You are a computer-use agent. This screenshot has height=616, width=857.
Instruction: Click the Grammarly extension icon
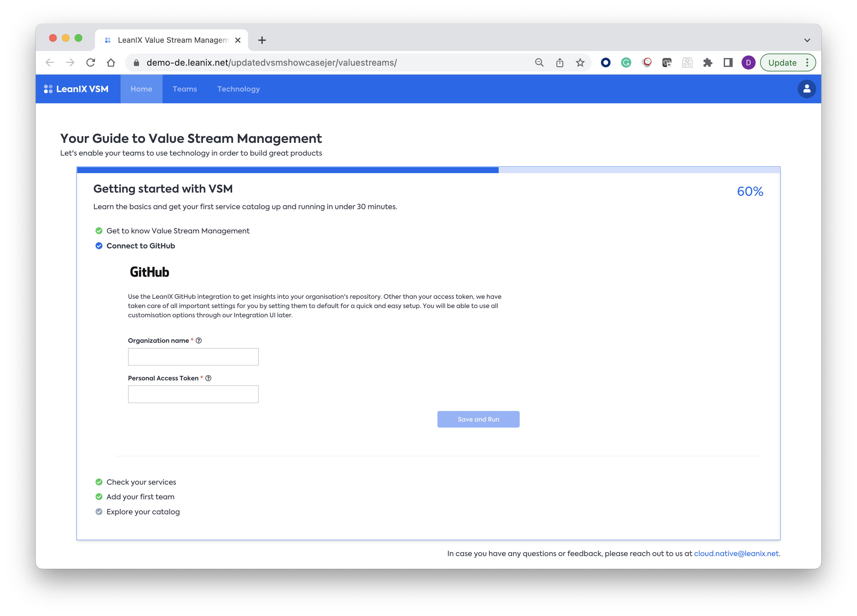[626, 63]
